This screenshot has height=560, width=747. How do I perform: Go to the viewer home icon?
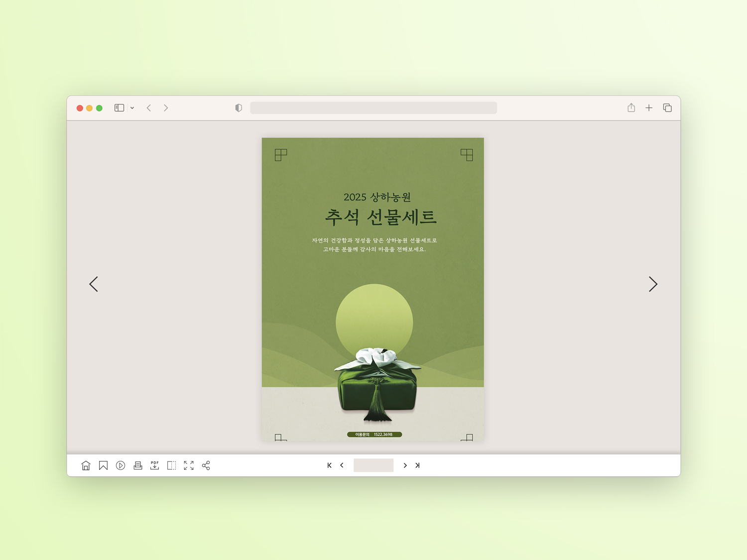[86, 465]
